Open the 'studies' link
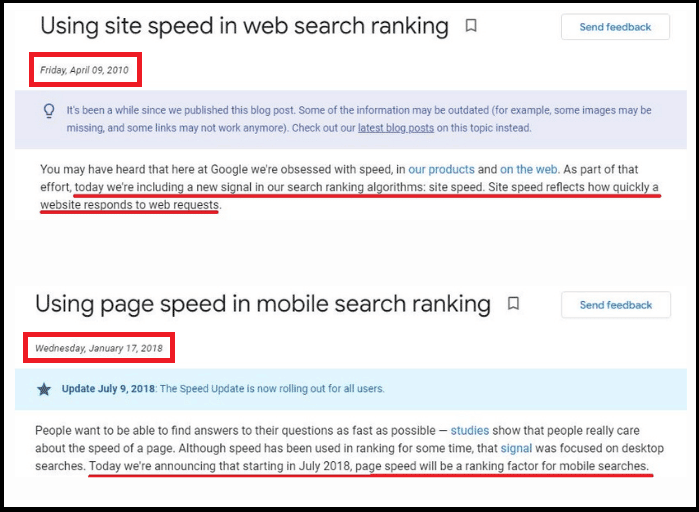The width and height of the screenshot is (699, 512). click(469, 430)
